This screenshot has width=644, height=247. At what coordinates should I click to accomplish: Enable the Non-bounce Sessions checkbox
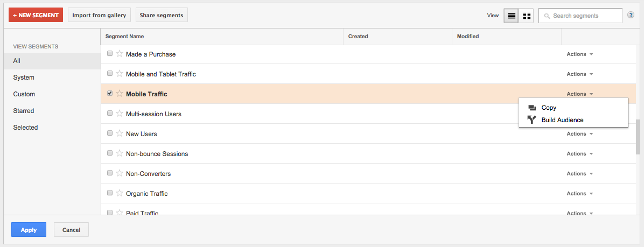[x=110, y=153]
